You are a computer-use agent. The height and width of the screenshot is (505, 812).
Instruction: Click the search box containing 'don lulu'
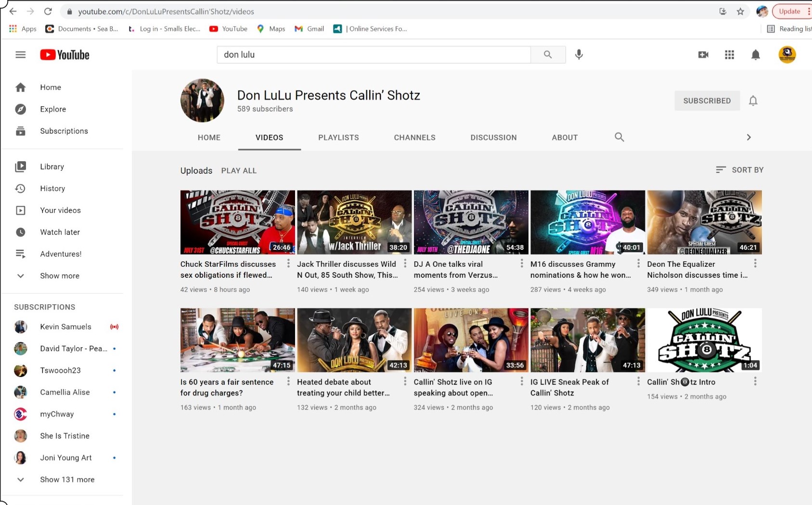pyautogui.click(x=374, y=55)
